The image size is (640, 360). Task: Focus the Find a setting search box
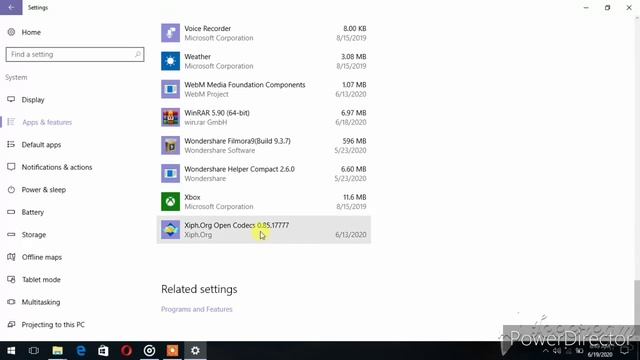pos(75,54)
